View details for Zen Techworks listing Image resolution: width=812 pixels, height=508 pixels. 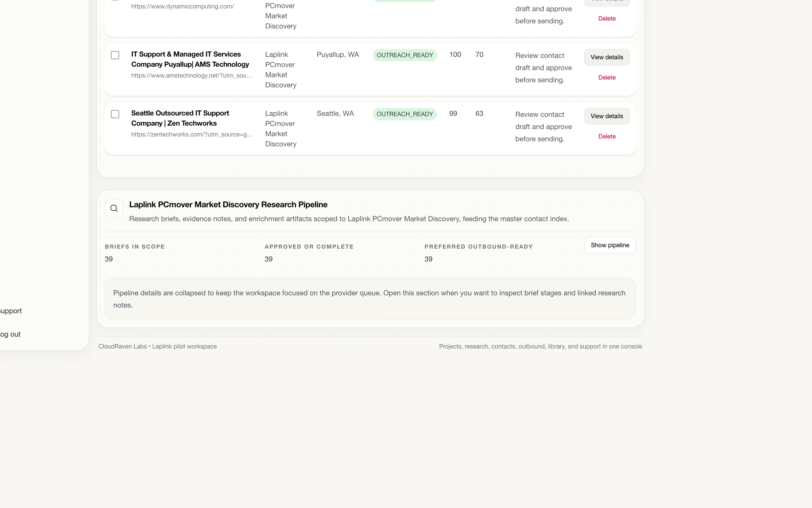point(606,116)
